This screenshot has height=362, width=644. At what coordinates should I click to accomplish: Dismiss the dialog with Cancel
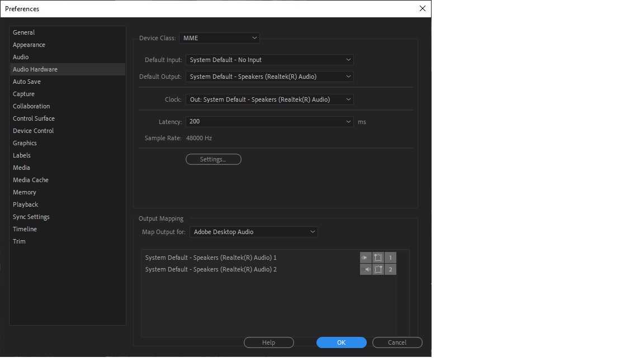pyautogui.click(x=397, y=342)
